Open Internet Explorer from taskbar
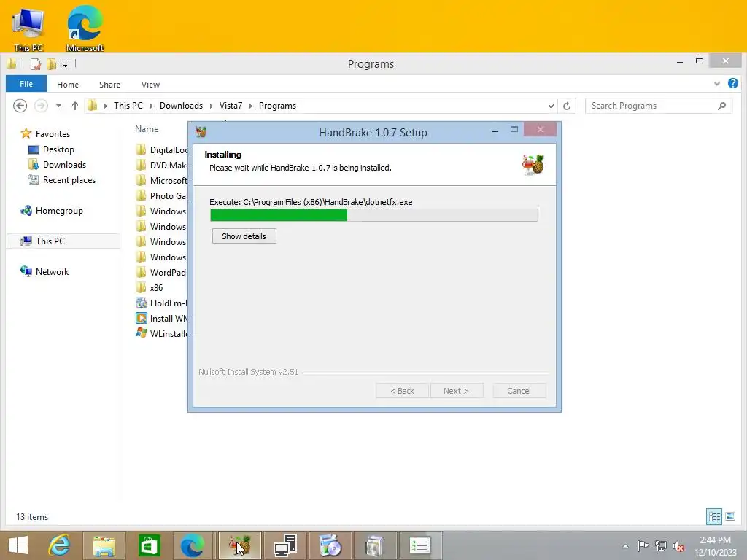The height and width of the screenshot is (560, 747). pyautogui.click(x=59, y=545)
